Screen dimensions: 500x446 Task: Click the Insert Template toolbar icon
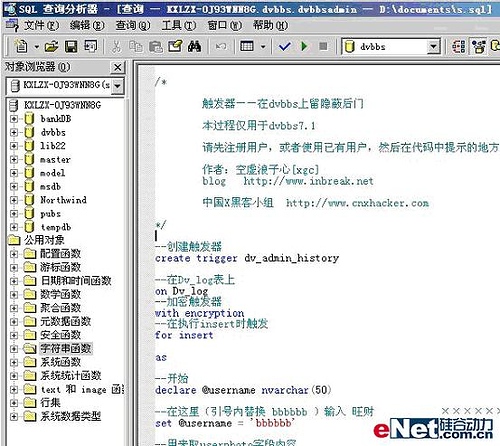(x=90, y=46)
